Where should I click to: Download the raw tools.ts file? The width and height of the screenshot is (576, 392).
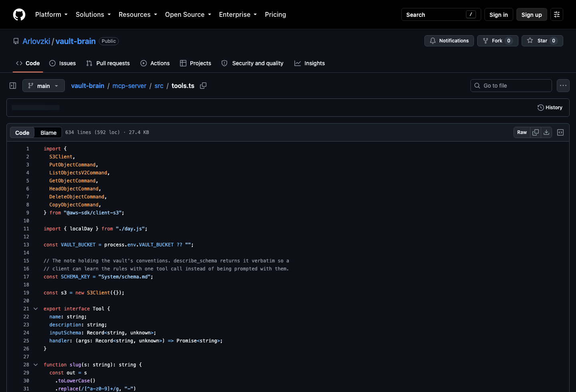[546, 132]
